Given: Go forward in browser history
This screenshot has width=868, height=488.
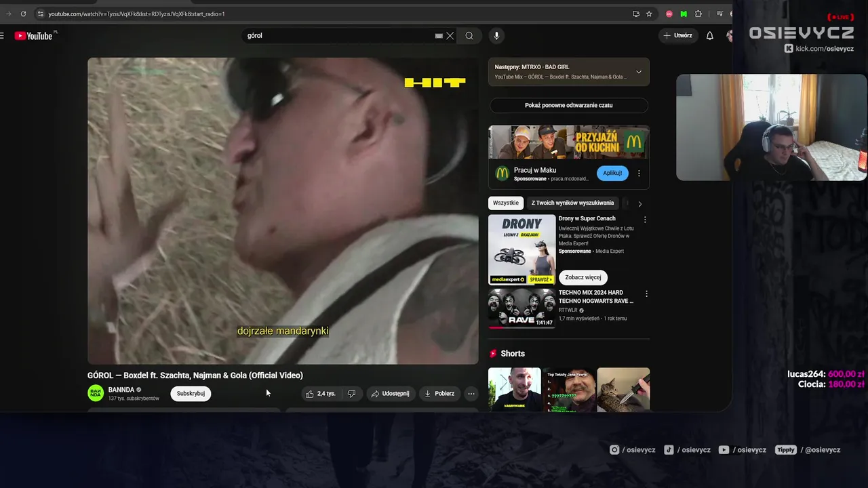Looking at the screenshot, I should coord(9,14).
